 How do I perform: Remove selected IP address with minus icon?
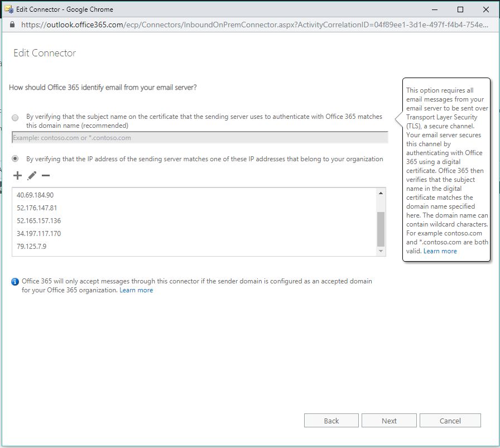46,175
